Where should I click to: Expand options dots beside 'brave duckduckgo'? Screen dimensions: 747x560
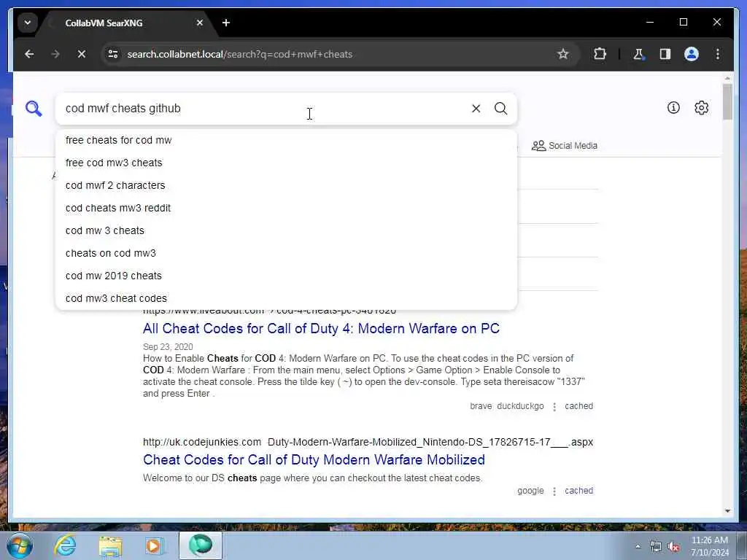coord(554,407)
